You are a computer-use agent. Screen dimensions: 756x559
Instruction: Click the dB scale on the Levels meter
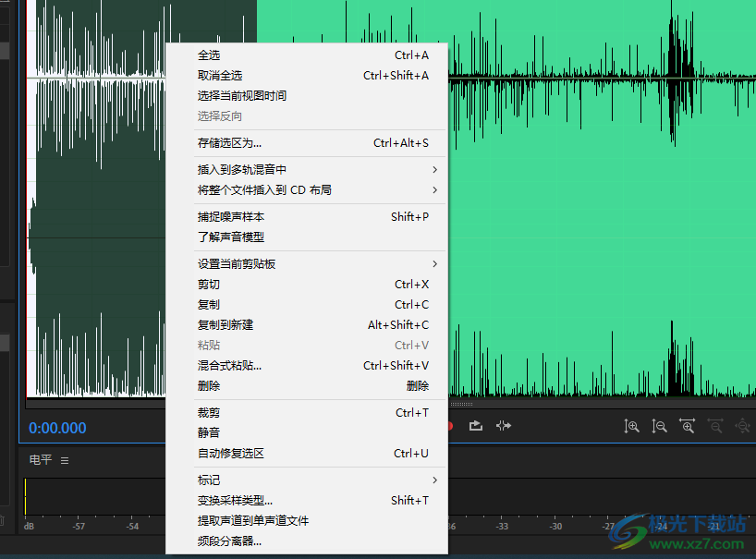28,525
